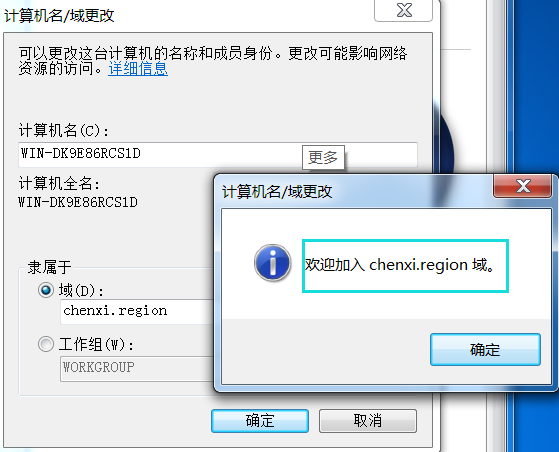Select the 工作组(W) radio button

pos(46,344)
